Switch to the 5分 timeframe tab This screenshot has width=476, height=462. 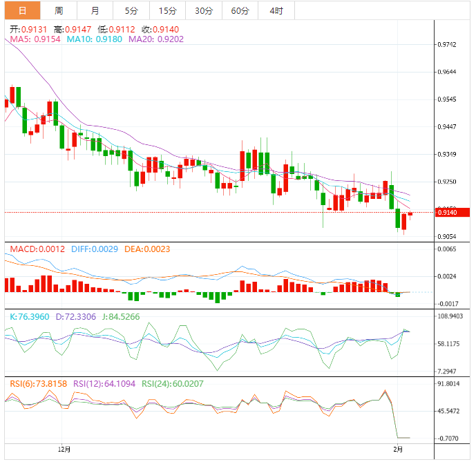[x=131, y=10]
